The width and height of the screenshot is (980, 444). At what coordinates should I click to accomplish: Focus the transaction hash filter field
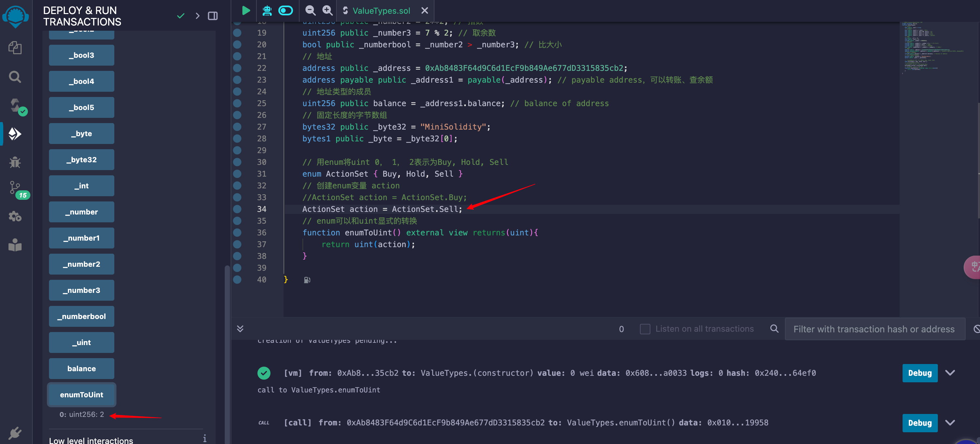point(875,329)
